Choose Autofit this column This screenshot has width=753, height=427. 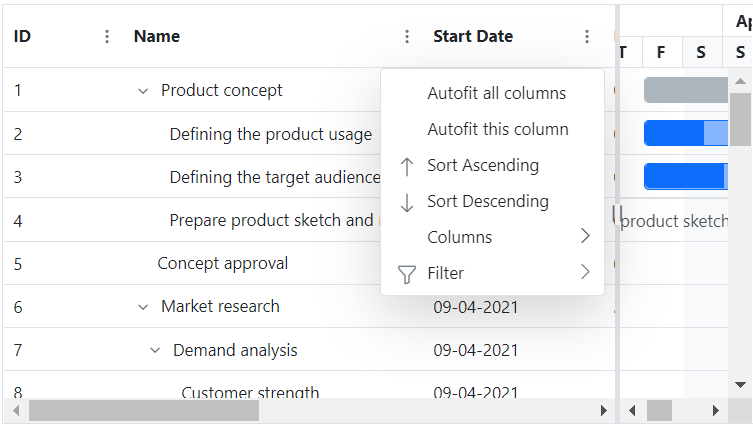coord(497,130)
